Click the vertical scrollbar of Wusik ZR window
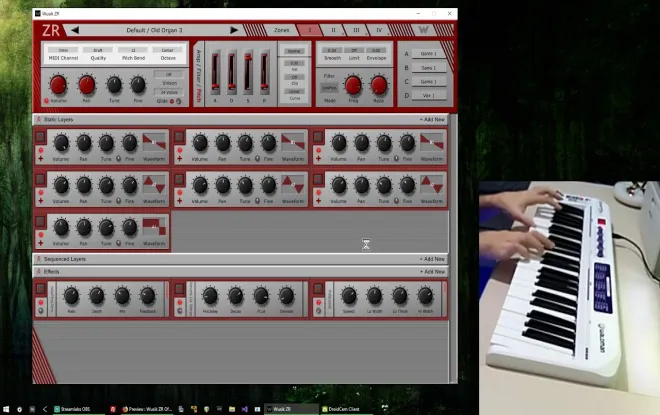660x415 pixels. [x=453, y=248]
